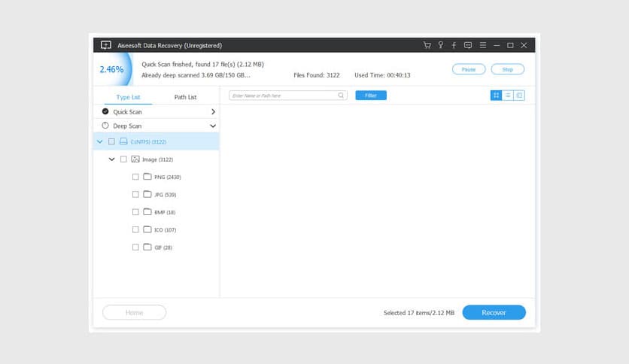
Task: Open the Filter options
Action: click(371, 96)
